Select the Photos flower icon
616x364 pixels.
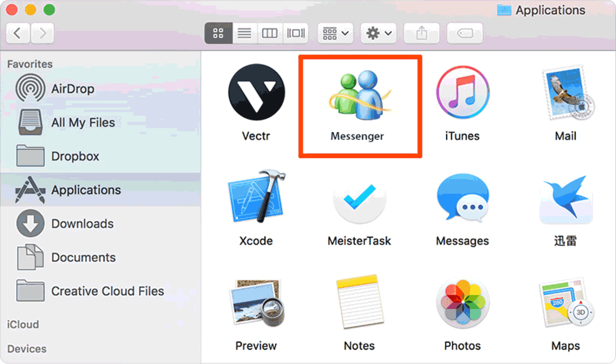(463, 303)
